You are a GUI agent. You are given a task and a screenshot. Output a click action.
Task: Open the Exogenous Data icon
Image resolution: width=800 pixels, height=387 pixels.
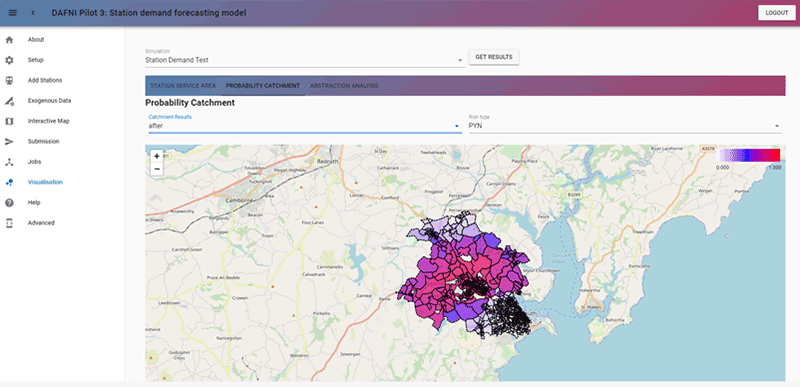pos(9,101)
